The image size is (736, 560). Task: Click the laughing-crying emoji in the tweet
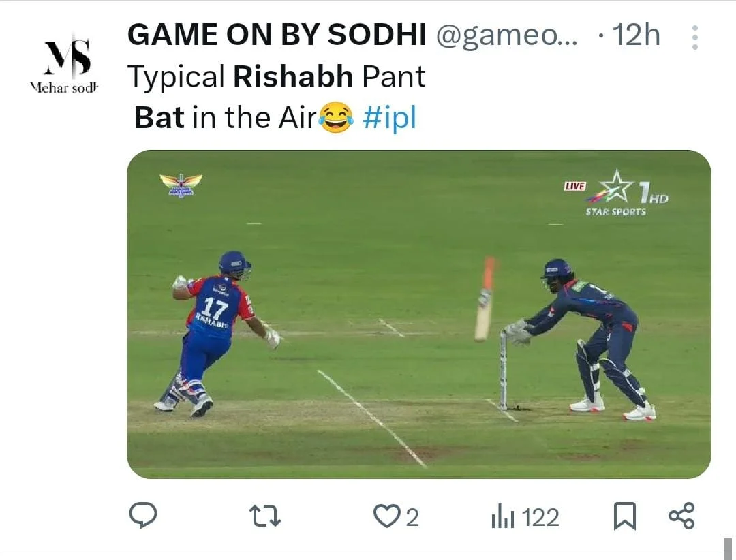[x=337, y=118]
